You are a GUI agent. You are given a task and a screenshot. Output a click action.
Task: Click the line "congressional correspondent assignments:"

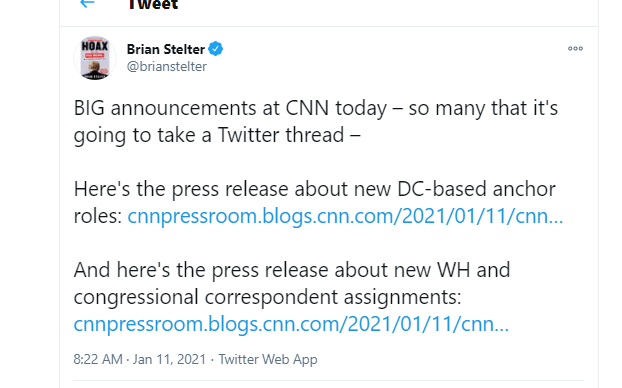click(x=267, y=297)
